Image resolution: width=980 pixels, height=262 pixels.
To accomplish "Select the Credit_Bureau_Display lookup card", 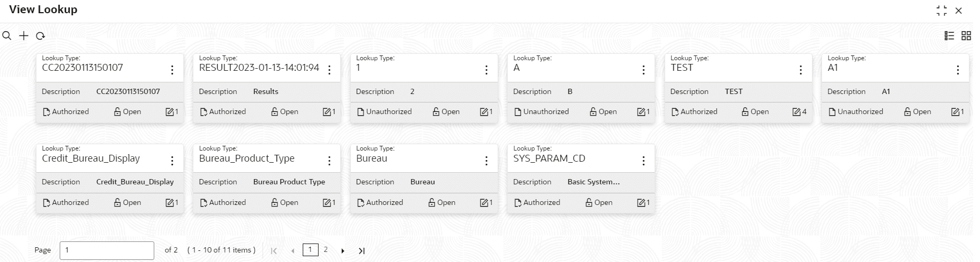I will point(110,179).
